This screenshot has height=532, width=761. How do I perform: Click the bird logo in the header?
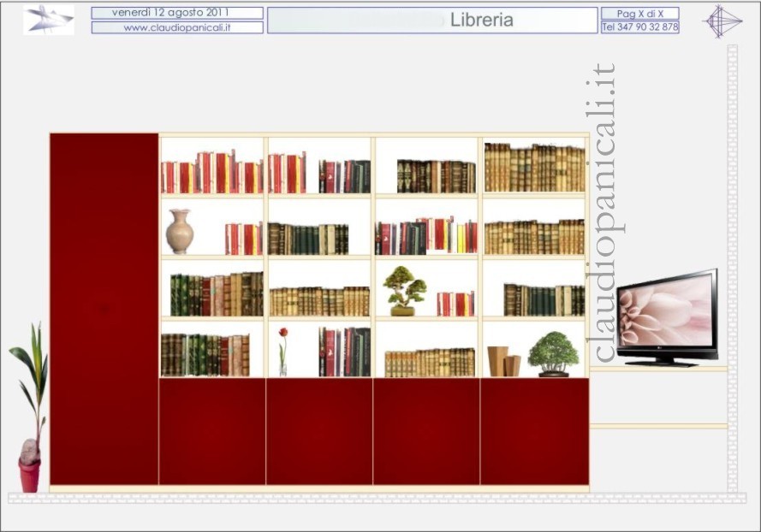(x=49, y=20)
